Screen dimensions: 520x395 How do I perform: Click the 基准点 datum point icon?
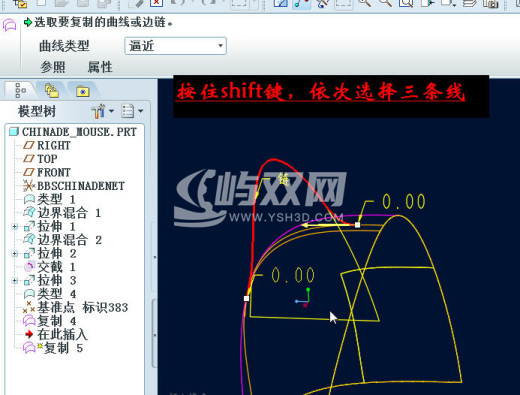(29, 307)
